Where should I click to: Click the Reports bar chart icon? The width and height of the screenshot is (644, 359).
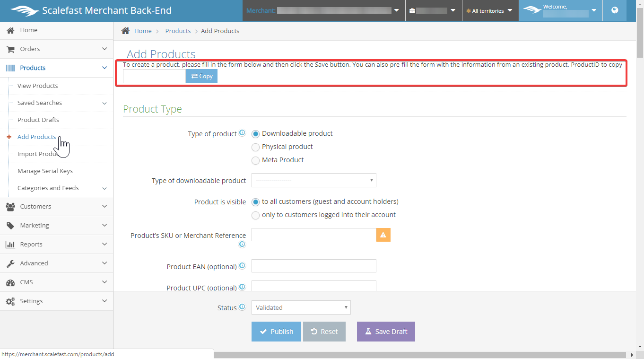[10, 245]
